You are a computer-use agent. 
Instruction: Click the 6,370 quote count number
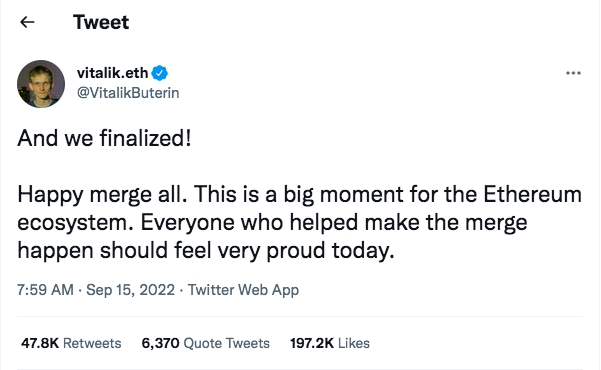(160, 343)
